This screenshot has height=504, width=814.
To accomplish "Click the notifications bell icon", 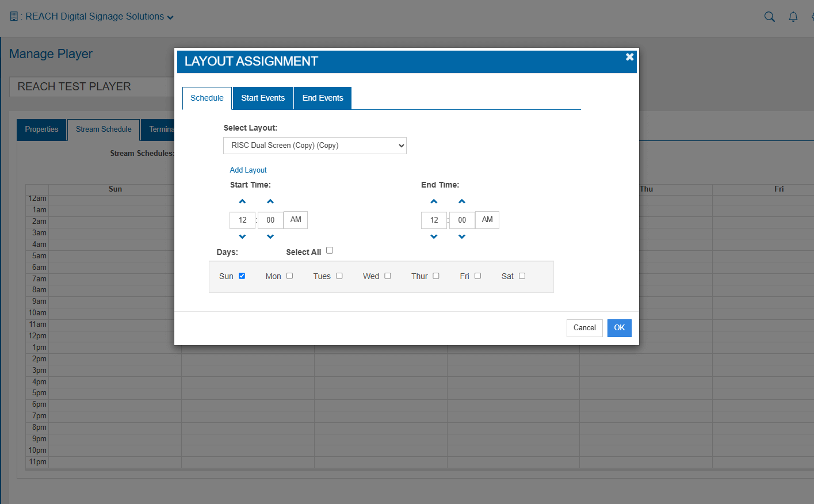I will pos(793,17).
